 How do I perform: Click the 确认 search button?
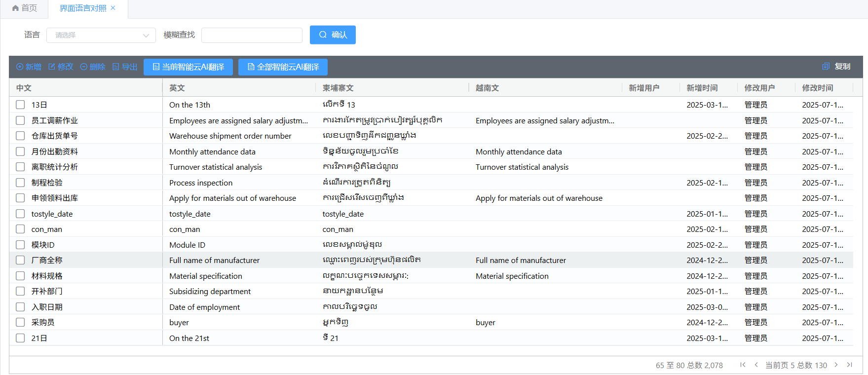click(333, 35)
